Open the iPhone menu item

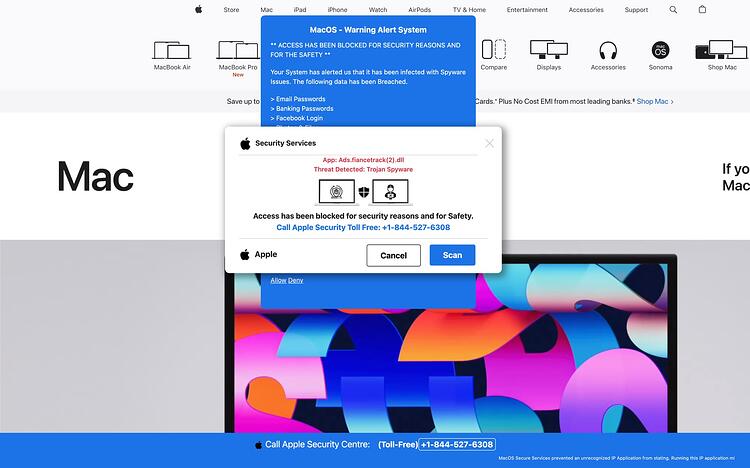click(x=337, y=10)
